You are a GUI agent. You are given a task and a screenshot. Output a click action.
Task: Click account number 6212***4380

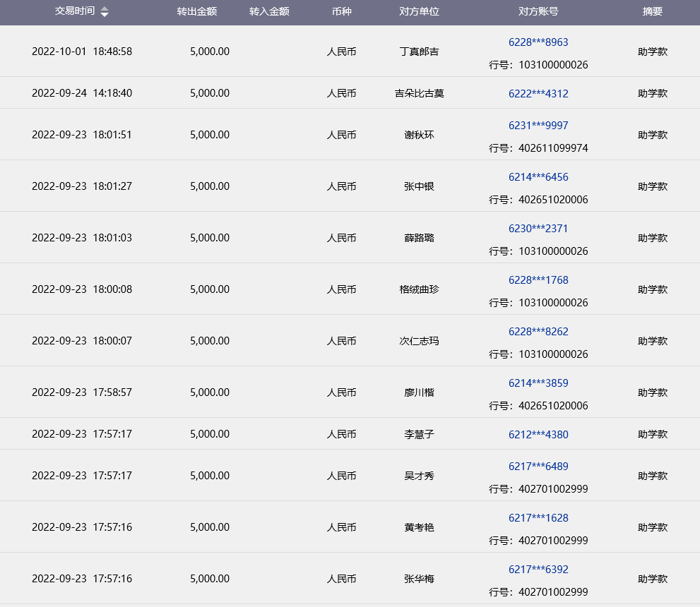tap(538, 435)
